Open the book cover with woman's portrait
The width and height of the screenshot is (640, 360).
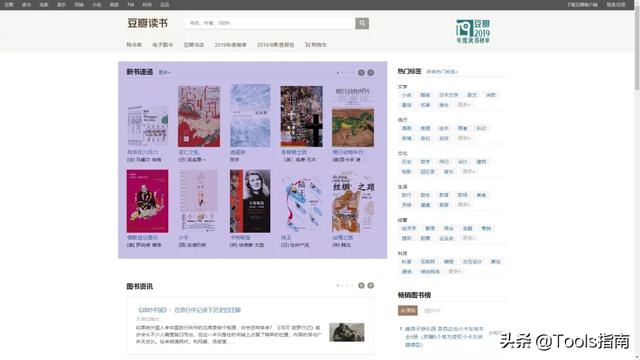click(x=250, y=201)
